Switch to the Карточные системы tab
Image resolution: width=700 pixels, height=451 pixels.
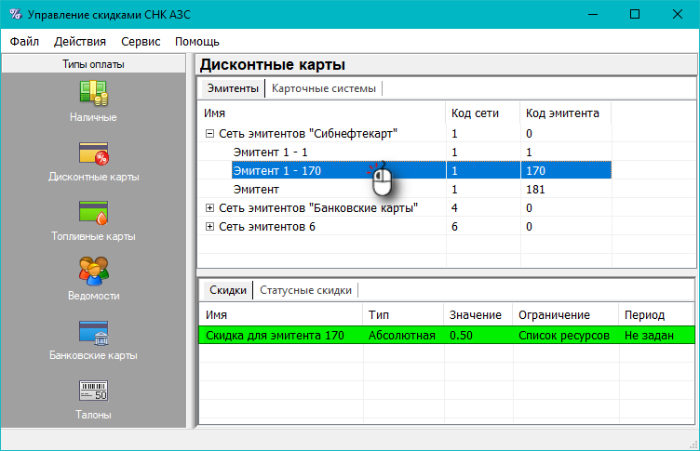324,88
